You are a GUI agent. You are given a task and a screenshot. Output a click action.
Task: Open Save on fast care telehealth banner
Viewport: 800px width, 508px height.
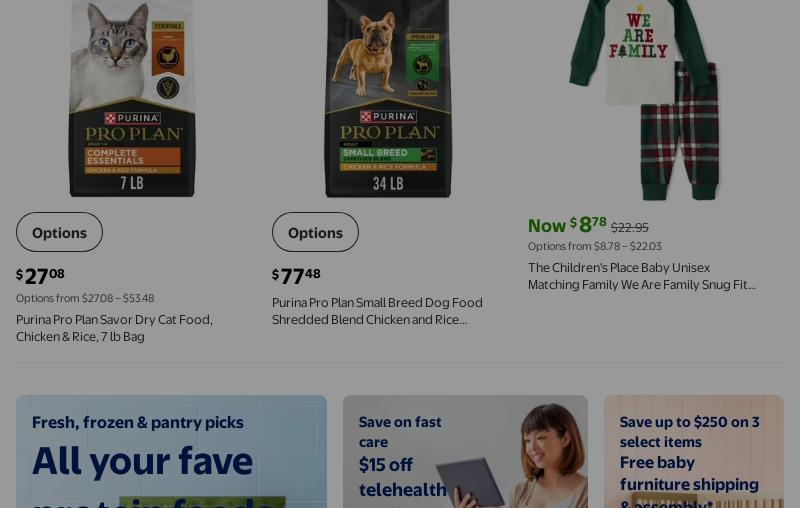pyautogui.click(x=465, y=451)
